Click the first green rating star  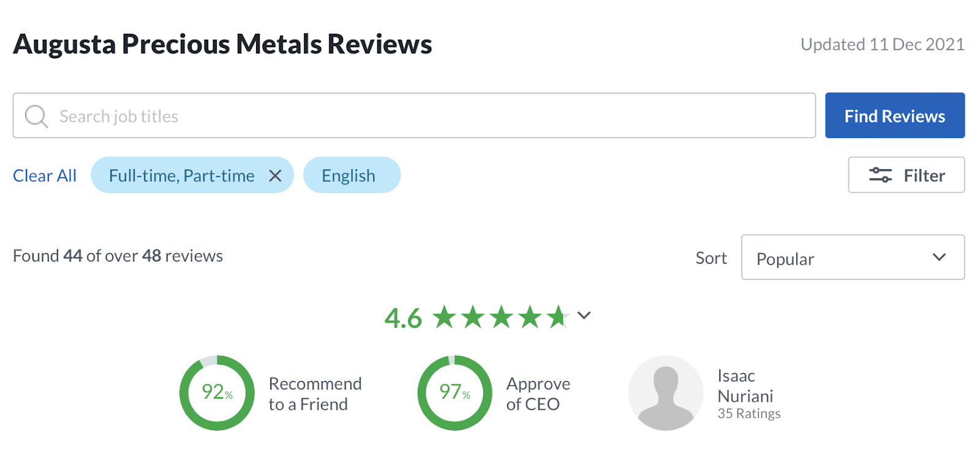pyautogui.click(x=445, y=317)
